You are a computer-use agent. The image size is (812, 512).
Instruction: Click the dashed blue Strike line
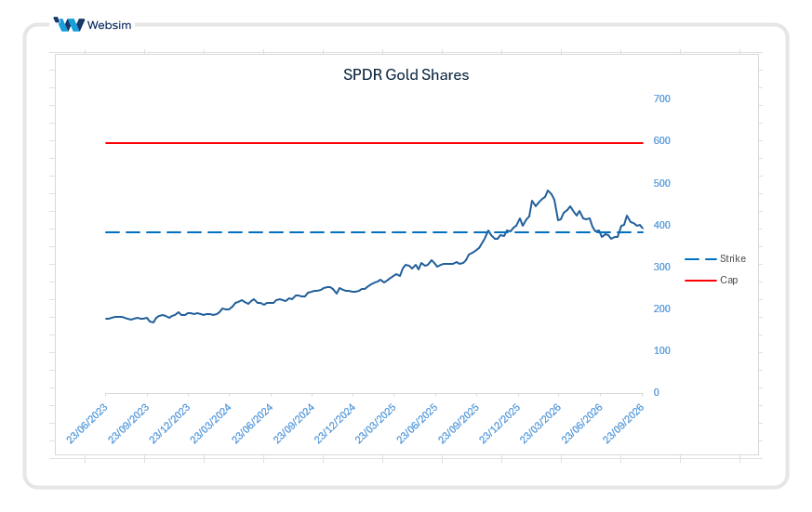374,232
